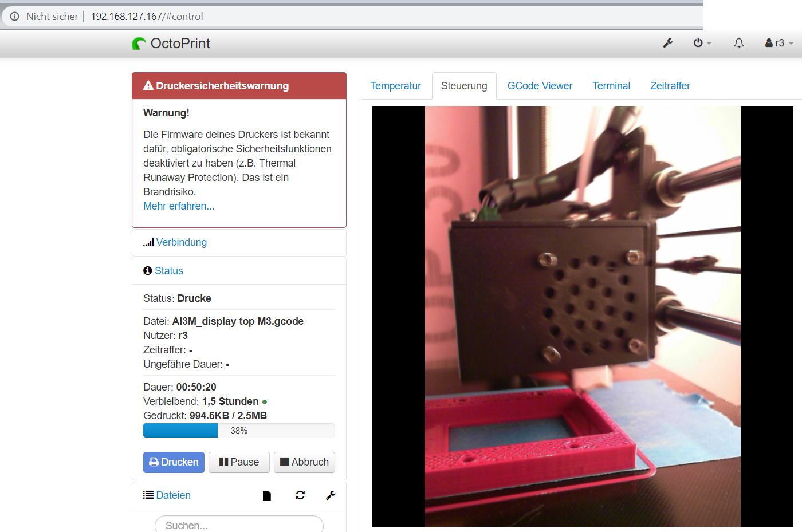Click the warning triangle icon in Druckersicherheitswarnung
Image resolution: width=802 pixels, height=532 pixels.
148,85
